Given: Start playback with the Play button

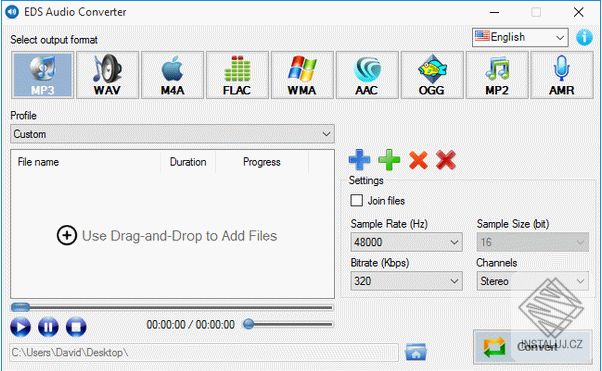Looking at the screenshot, I should point(20,327).
